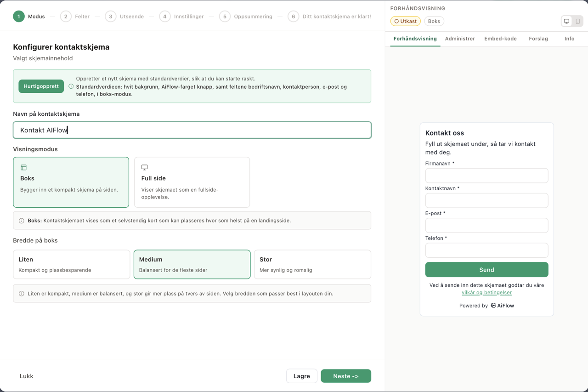Click the Send button in the preview
This screenshot has height=392, width=588.
[486, 270]
